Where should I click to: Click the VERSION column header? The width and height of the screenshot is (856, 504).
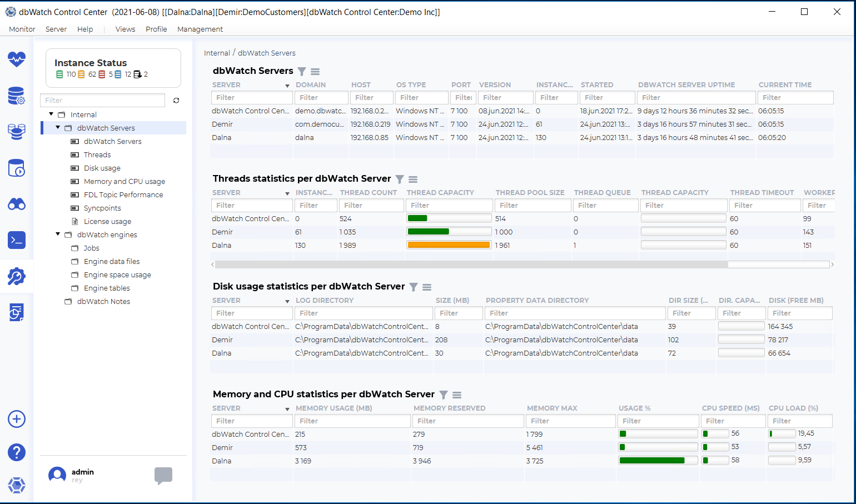tap(495, 84)
